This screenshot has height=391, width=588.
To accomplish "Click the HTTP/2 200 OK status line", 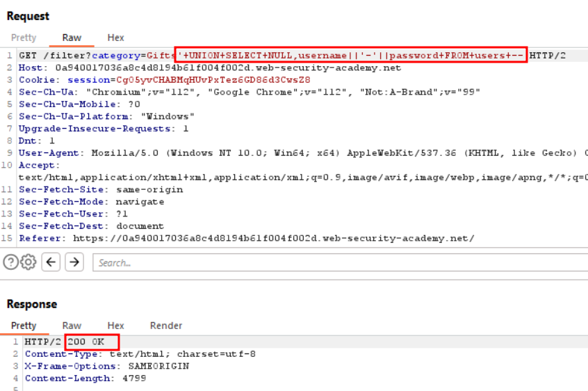I will pos(65,342).
